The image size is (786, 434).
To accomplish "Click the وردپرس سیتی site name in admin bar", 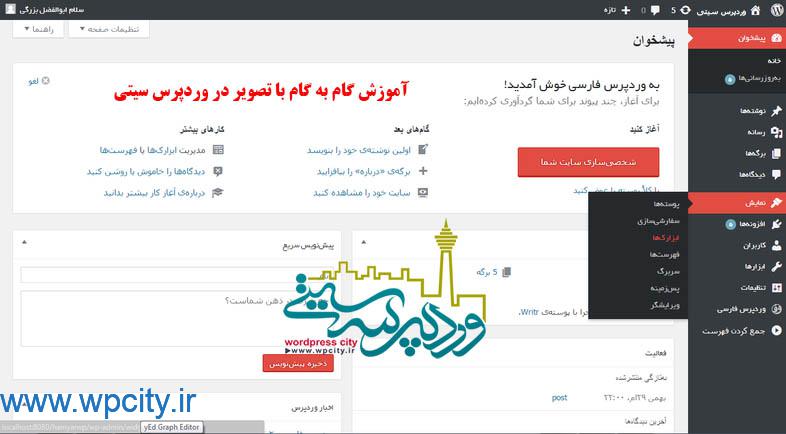I will [721, 11].
